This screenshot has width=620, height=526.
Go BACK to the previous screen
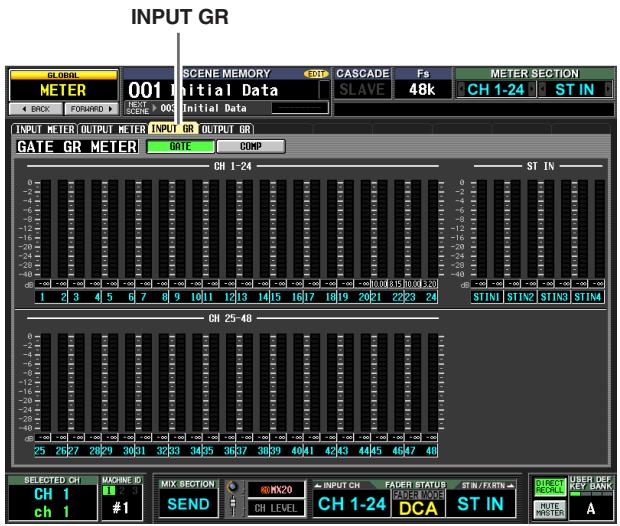pyautogui.click(x=36, y=109)
